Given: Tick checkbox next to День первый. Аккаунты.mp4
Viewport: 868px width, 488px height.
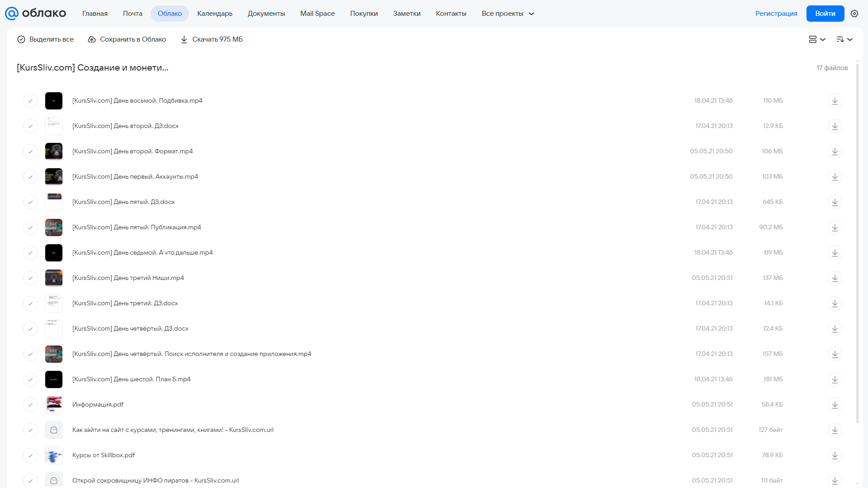Looking at the screenshot, I should click(30, 177).
